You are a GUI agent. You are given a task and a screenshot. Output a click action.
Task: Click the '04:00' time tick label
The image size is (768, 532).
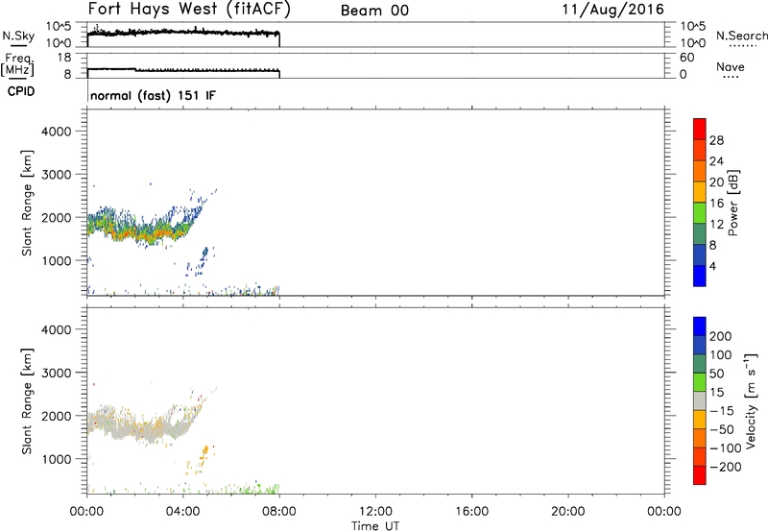(183, 512)
